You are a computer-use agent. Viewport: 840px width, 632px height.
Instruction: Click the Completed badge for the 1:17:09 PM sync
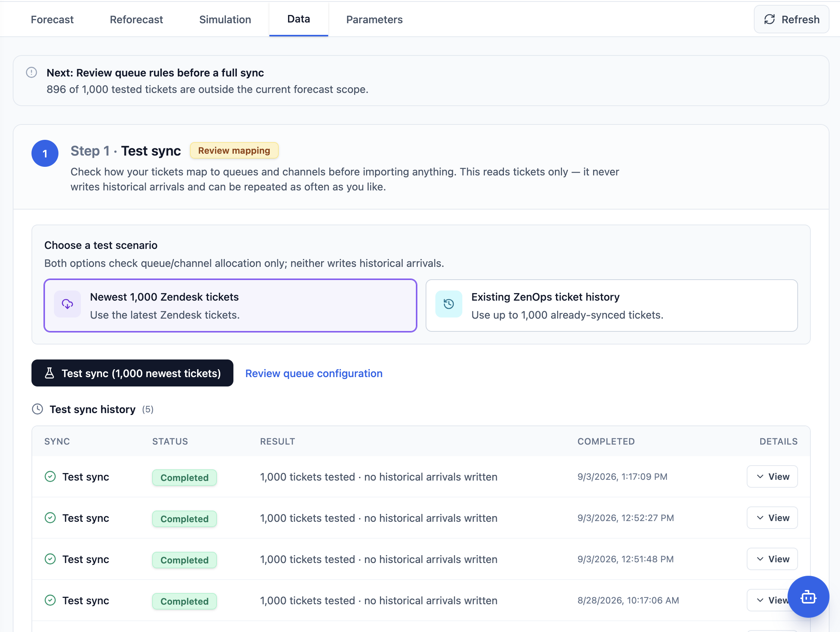point(185,478)
